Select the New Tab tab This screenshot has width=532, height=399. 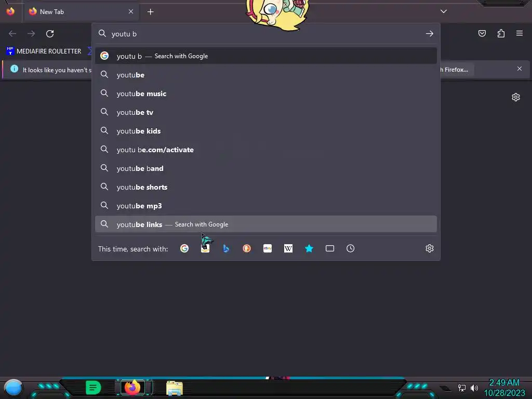(x=82, y=12)
